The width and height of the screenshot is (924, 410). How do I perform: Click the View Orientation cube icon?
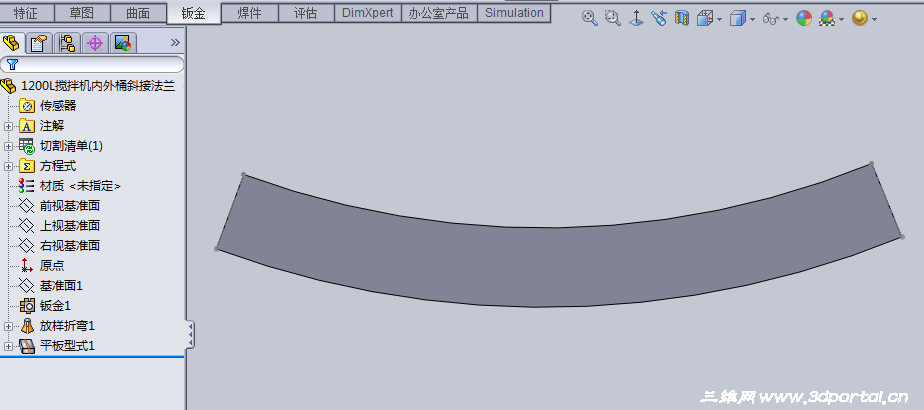(x=704, y=18)
